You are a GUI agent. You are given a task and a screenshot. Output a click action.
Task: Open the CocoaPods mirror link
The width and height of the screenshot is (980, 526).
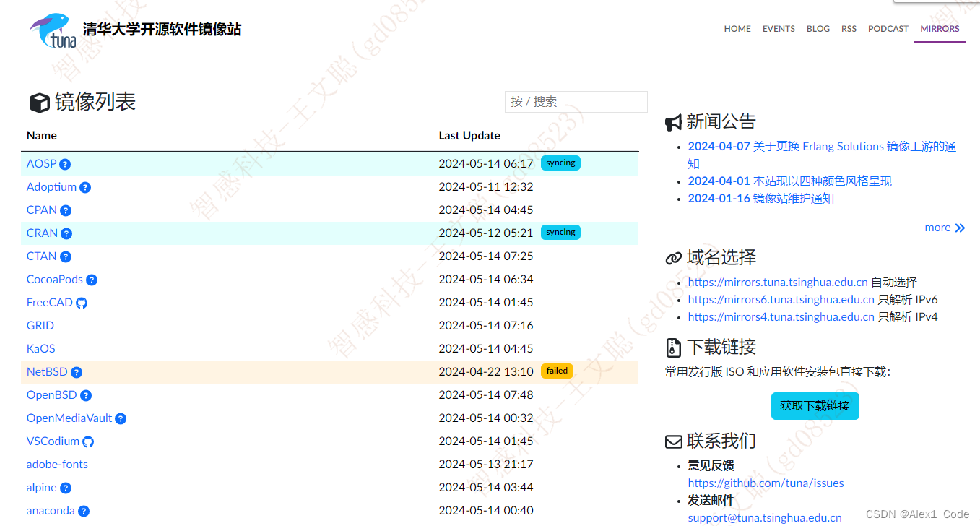click(x=55, y=280)
